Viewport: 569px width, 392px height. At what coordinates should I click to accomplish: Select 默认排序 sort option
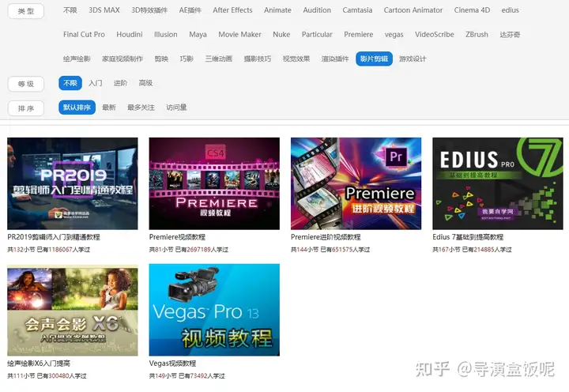(x=77, y=107)
